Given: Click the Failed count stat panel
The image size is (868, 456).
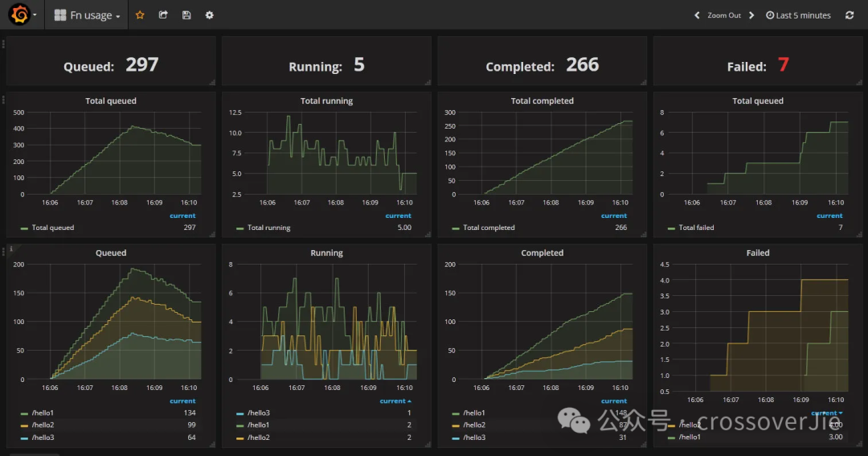Looking at the screenshot, I should (758, 61).
